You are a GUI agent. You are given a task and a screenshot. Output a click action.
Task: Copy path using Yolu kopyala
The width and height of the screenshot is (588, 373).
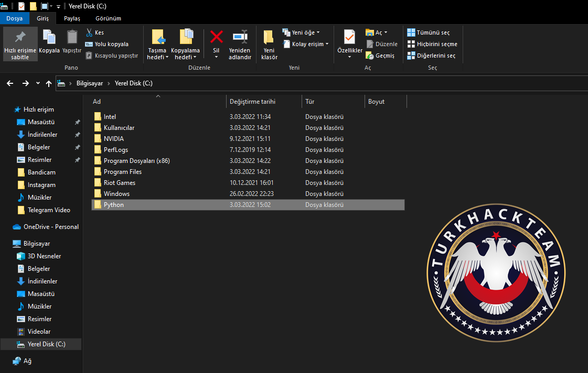point(107,44)
